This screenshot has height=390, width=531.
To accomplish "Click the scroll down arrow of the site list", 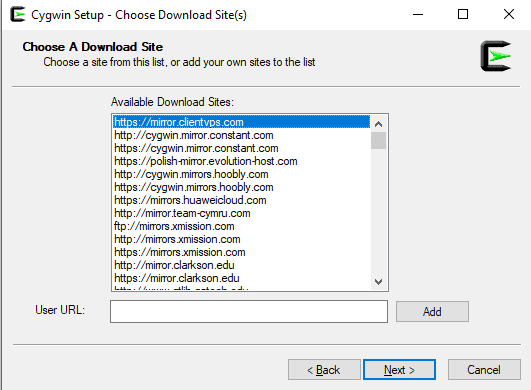I will click(x=379, y=282).
